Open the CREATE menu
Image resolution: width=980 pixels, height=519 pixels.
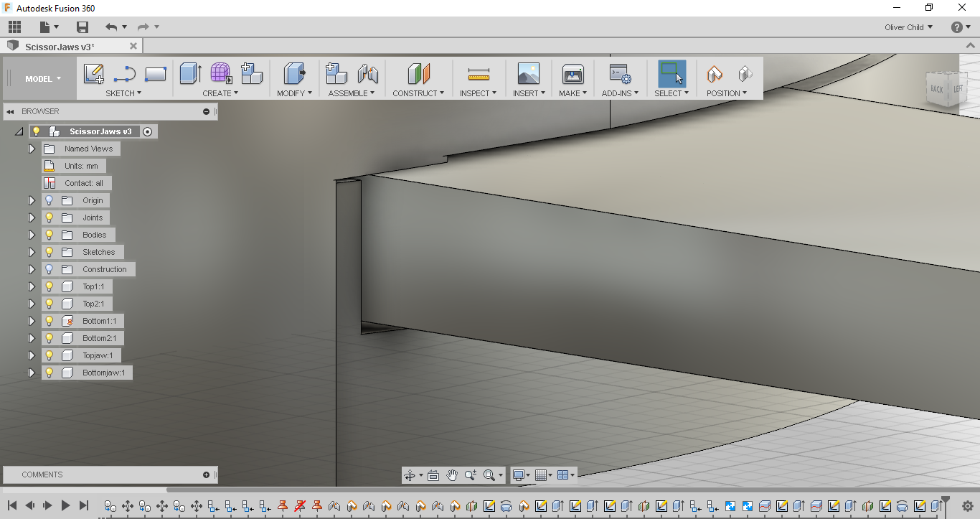[x=220, y=93]
